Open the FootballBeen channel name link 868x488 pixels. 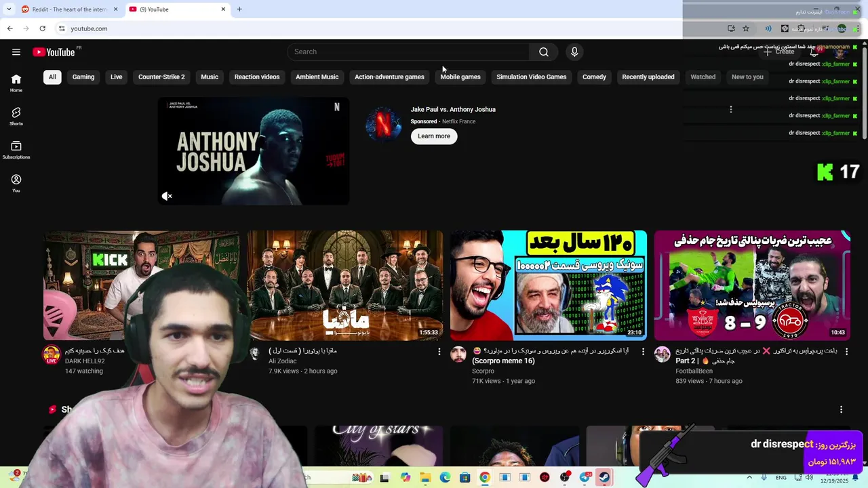click(x=694, y=371)
